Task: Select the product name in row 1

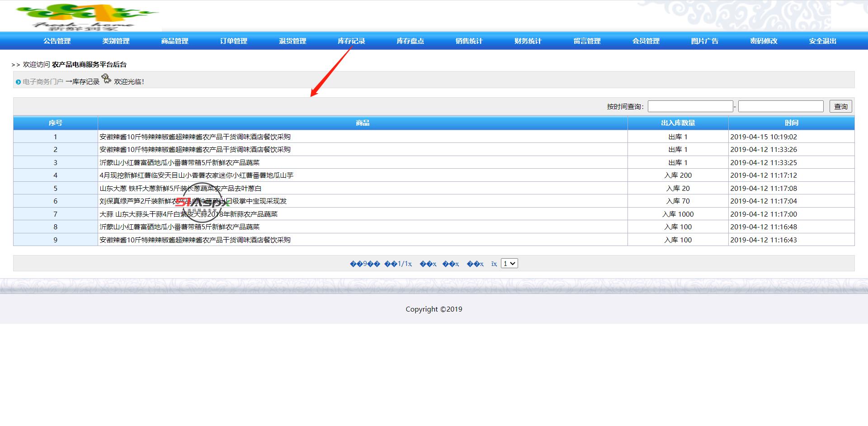Action: coord(195,137)
